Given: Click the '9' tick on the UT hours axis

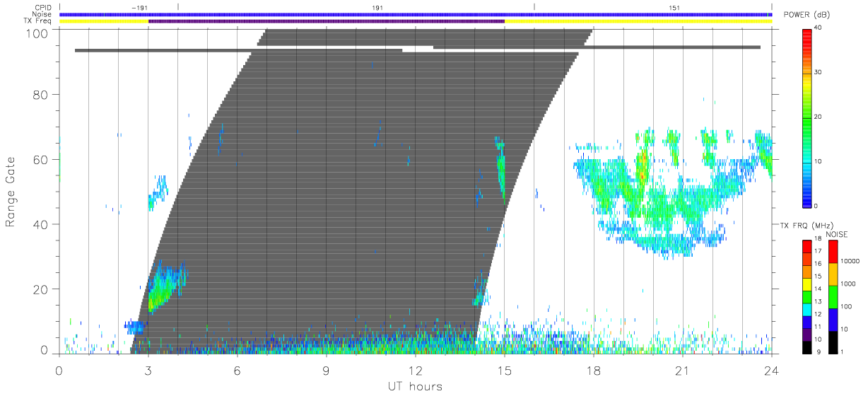Looking at the screenshot, I should pyautogui.click(x=327, y=371).
